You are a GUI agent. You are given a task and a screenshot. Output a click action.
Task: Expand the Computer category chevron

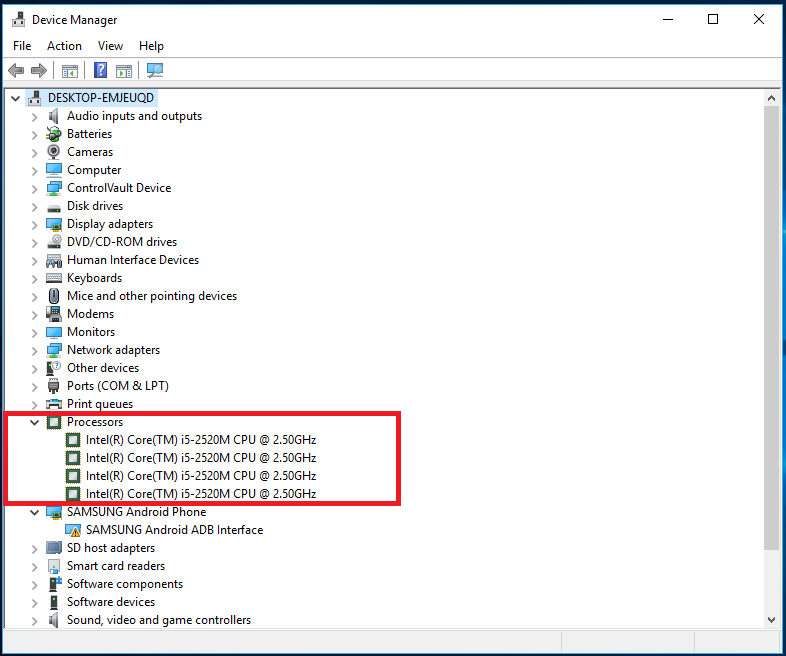point(34,171)
